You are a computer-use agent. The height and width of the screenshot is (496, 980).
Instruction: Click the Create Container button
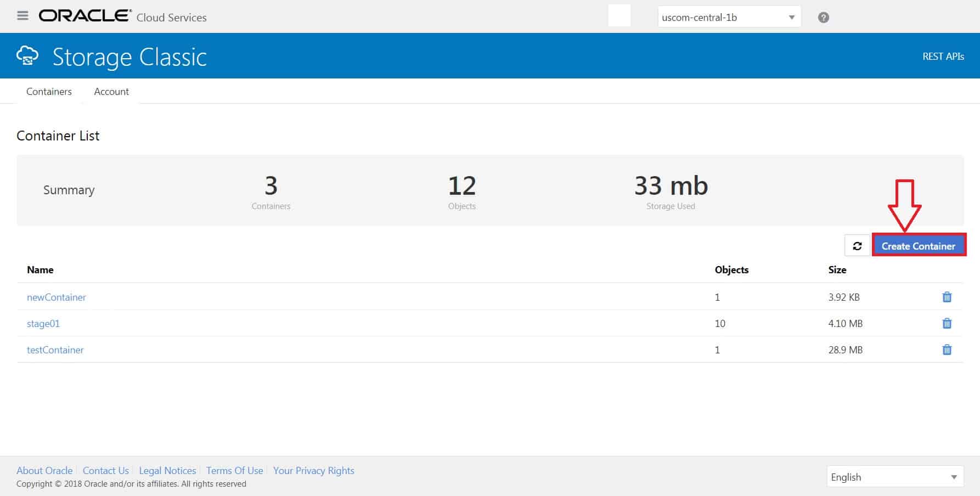(919, 246)
